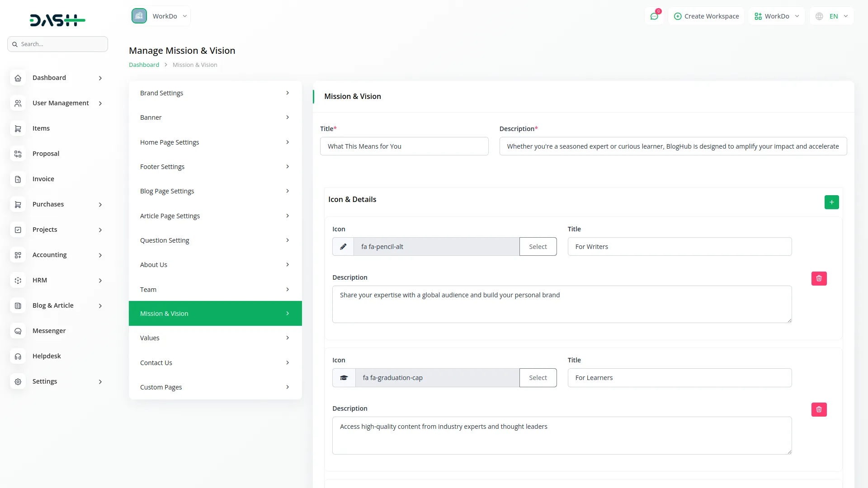868x488 pixels.
Task: Open the messages chat icon in header
Action: click(x=654, y=16)
